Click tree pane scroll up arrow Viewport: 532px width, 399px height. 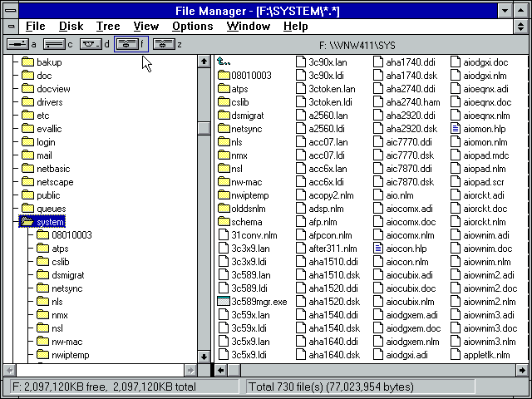tap(204, 62)
